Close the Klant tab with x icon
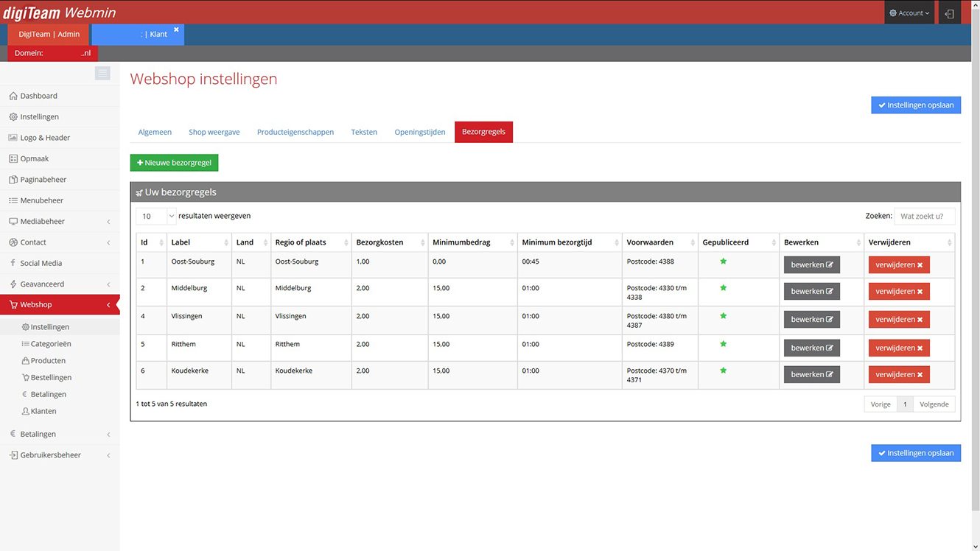This screenshot has height=551, width=980. [176, 30]
